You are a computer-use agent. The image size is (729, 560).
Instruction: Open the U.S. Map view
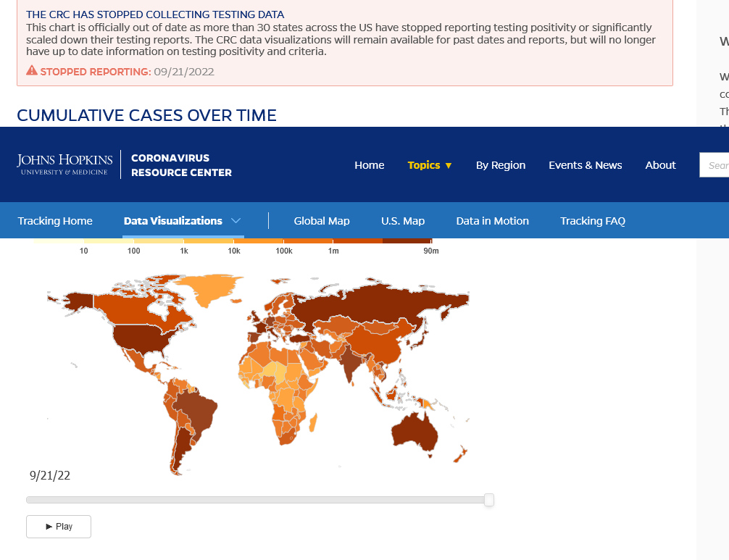point(403,221)
